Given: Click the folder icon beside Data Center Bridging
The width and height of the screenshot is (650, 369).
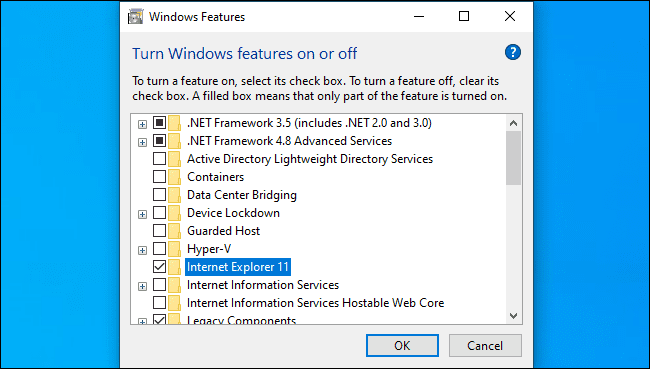Looking at the screenshot, I should pyautogui.click(x=175, y=195).
